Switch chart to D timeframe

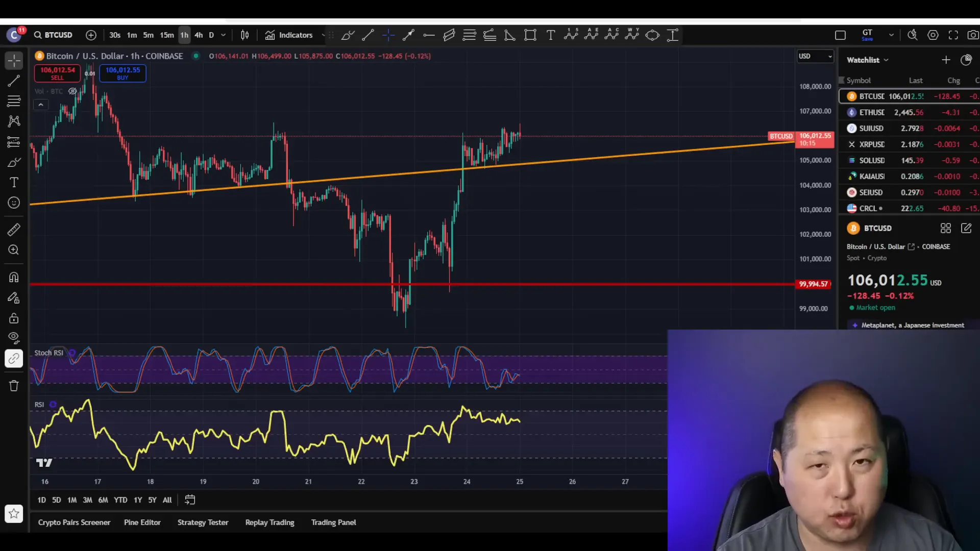click(x=211, y=35)
